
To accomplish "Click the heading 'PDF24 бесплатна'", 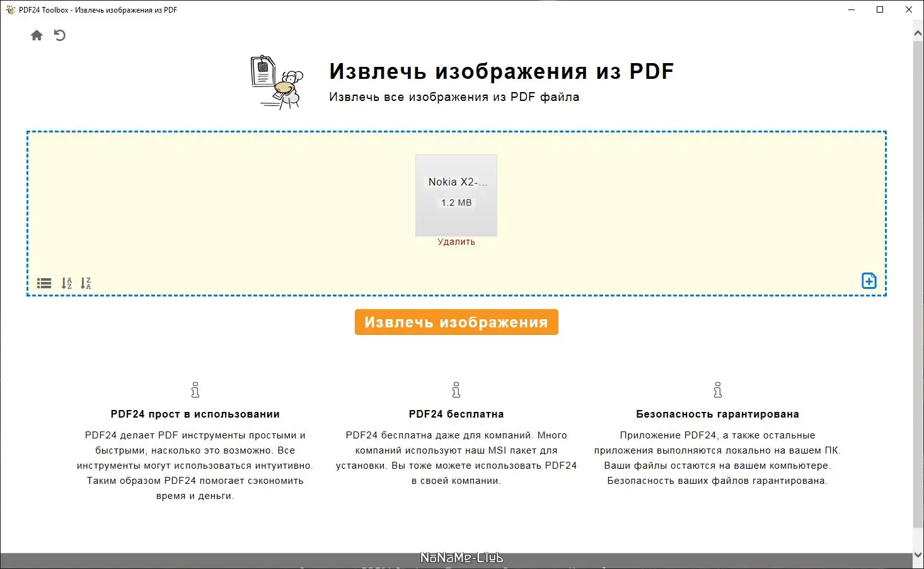I will click(x=456, y=414).
